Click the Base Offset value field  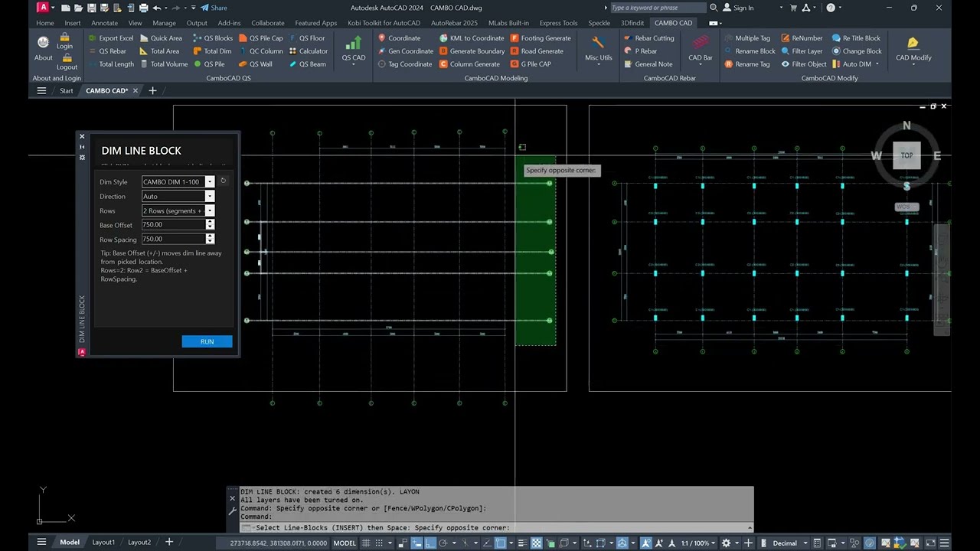173,225
